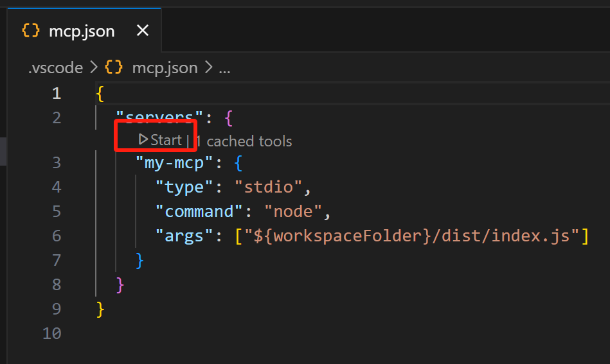Click the "command" key in line 5
Screen dimensions: 610x364
point(199,211)
